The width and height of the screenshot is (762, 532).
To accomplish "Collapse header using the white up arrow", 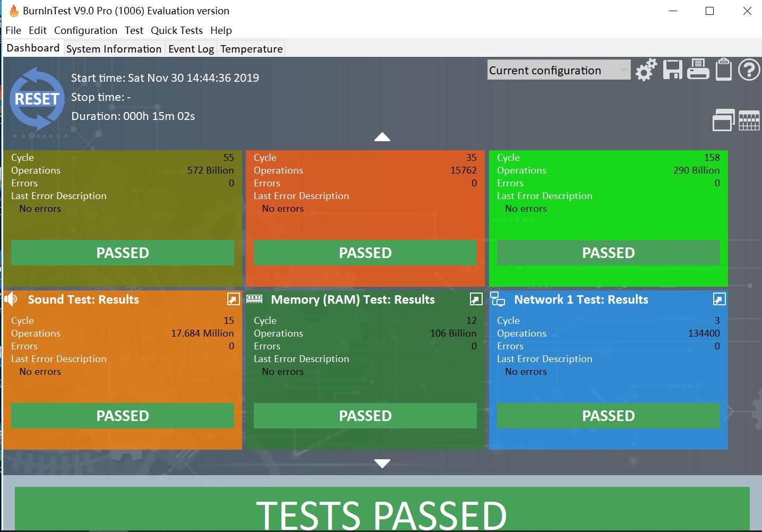I will coord(382,137).
